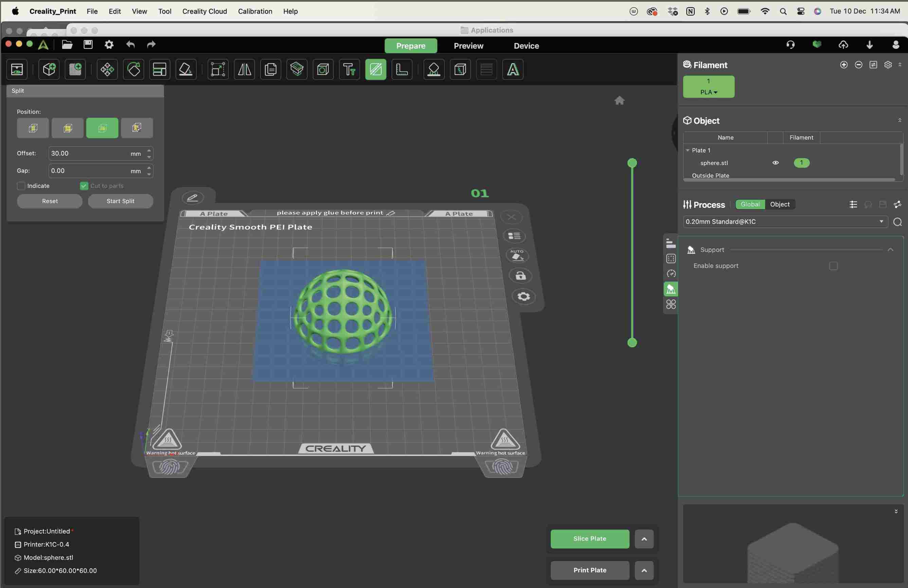Open Filament panel gear settings
The image size is (908, 588).
[888, 65]
